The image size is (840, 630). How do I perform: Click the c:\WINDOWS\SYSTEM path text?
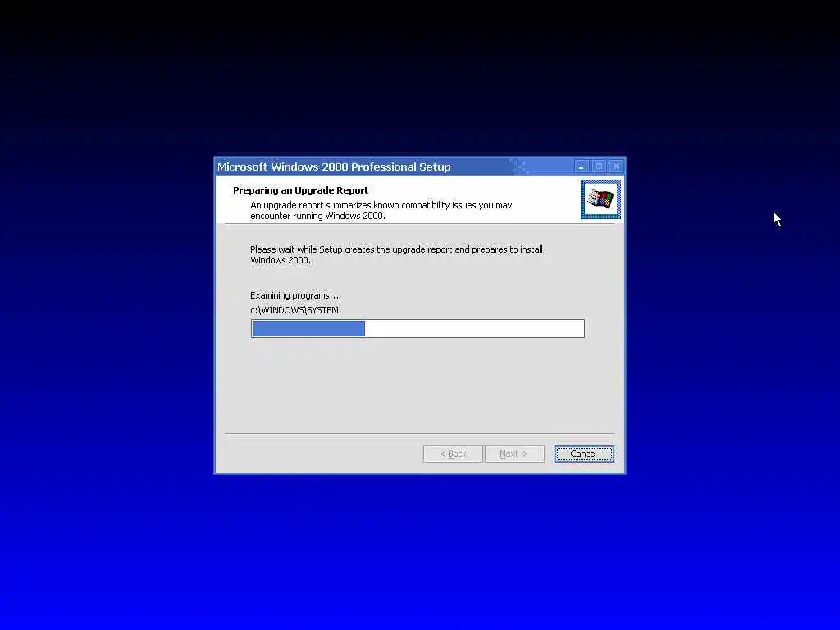coord(294,310)
